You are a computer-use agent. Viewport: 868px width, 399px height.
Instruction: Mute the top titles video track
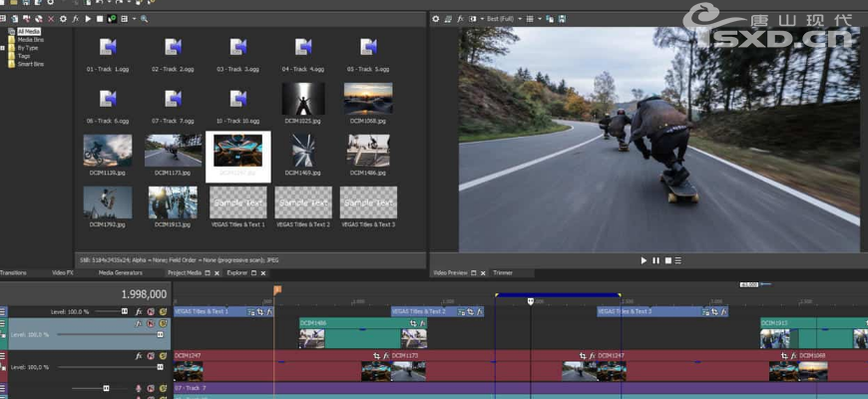coord(151,311)
